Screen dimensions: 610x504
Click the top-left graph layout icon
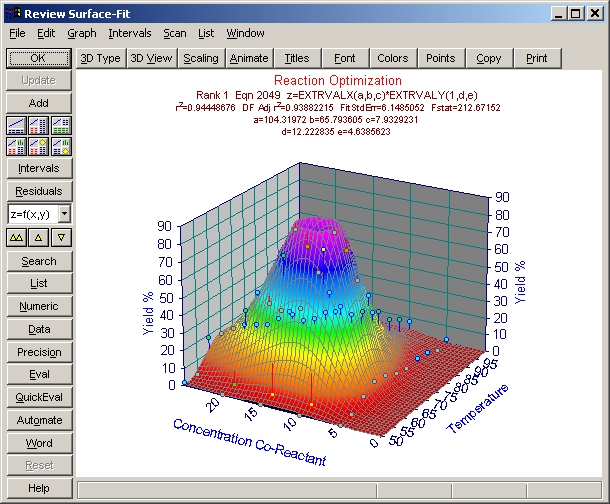tap(17, 125)
